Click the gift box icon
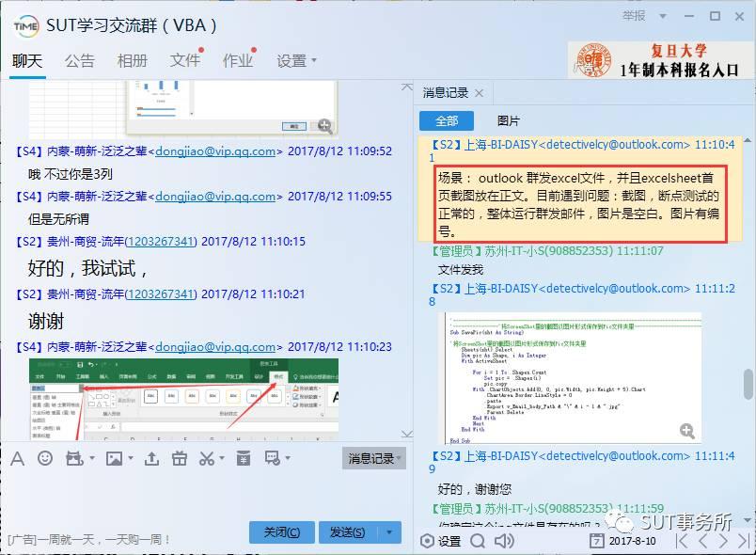Viewport: 756px width, 555px height. (x=180, y=458)
